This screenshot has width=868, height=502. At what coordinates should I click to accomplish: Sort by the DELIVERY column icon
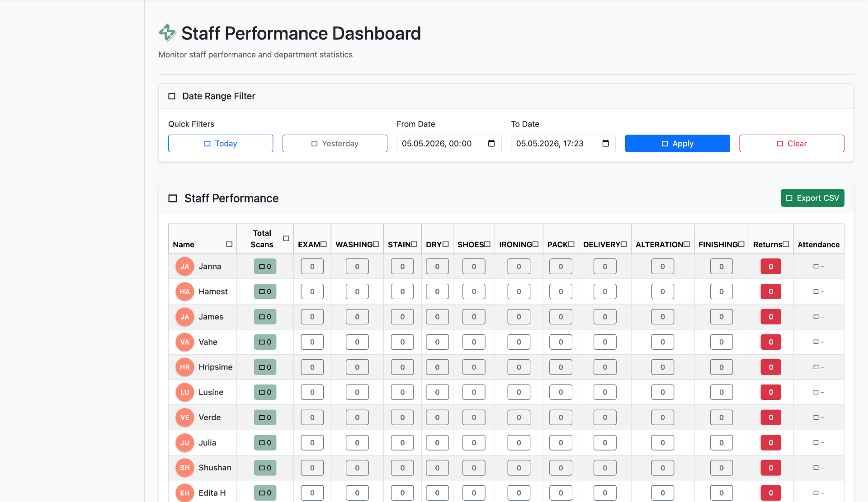point(624,244)
